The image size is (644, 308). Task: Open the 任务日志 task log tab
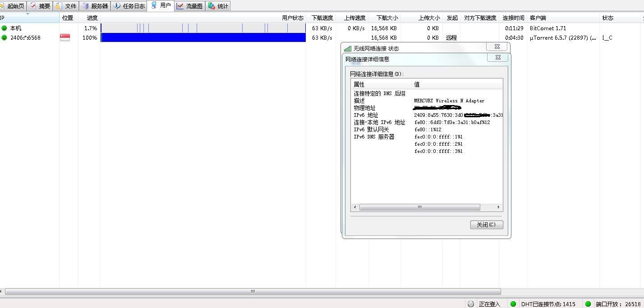129,6
